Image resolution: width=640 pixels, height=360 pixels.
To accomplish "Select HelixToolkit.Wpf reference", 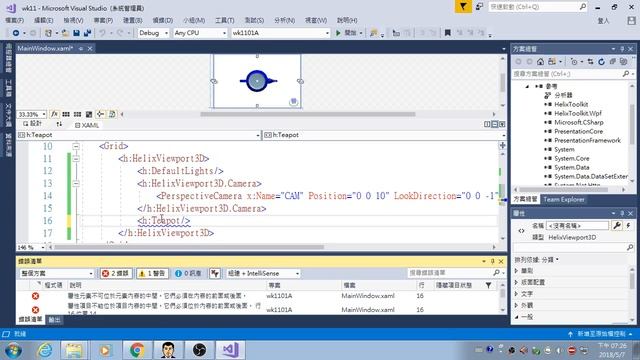I will [577, 113].
